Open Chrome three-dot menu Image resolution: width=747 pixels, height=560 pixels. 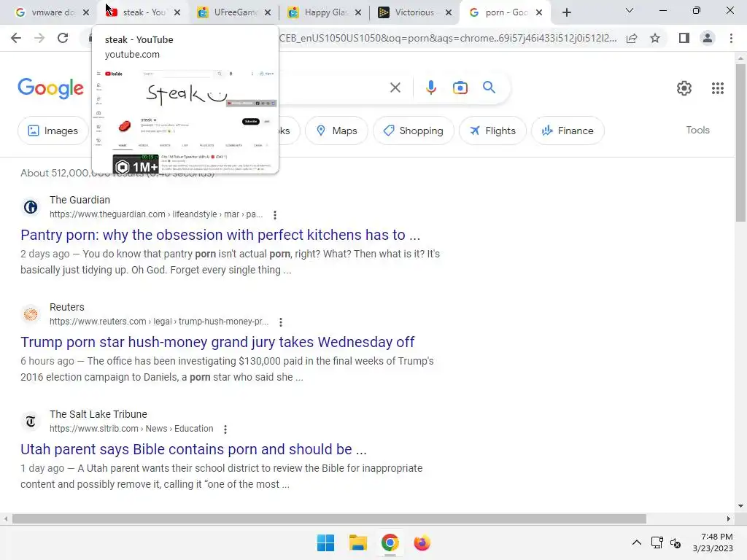731,38
